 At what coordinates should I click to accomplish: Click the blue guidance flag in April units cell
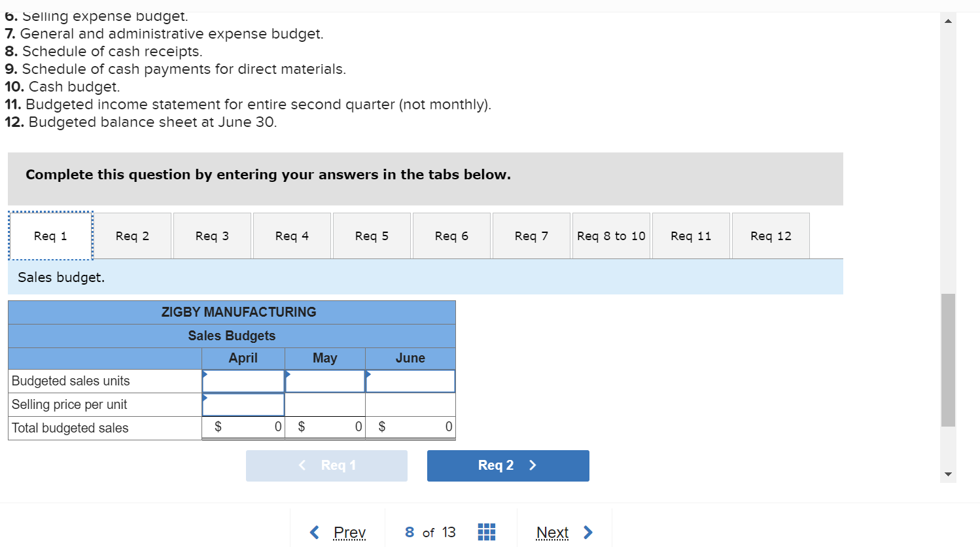pos(205,375)
